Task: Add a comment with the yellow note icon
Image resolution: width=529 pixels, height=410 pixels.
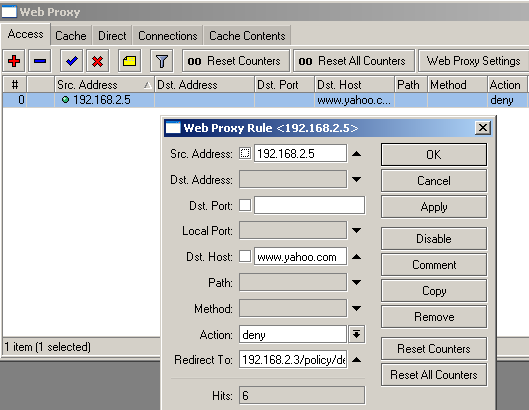Action: (130, 61)
